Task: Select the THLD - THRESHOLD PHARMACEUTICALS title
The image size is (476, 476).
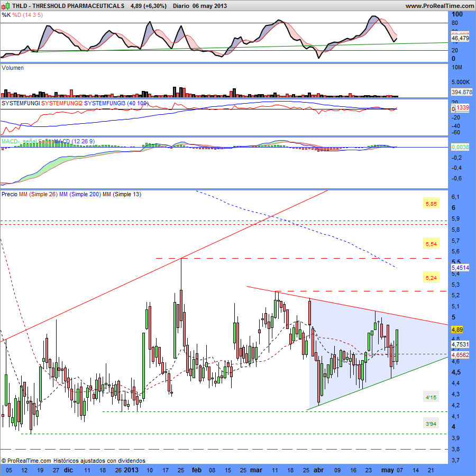Action: pos(68,6)
